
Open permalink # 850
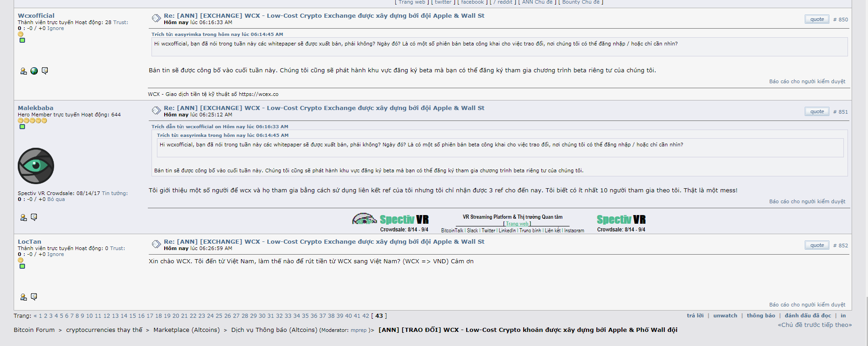click(840, 20)
